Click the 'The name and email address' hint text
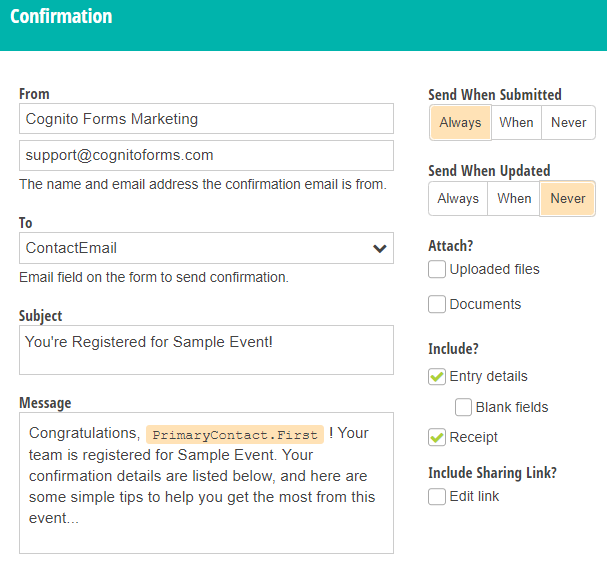Image resolution: width=607 pixels, height=574 pixels. point(203,184)
